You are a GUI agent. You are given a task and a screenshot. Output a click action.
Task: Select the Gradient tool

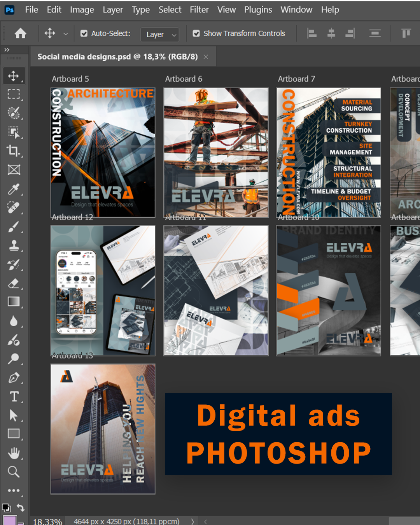point(14,302)
